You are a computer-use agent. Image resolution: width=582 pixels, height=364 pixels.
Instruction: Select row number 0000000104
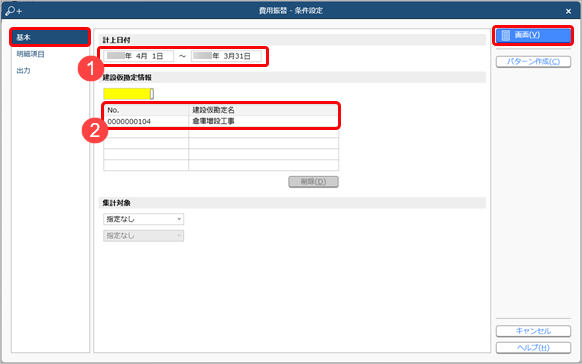[x=146, y=121]
